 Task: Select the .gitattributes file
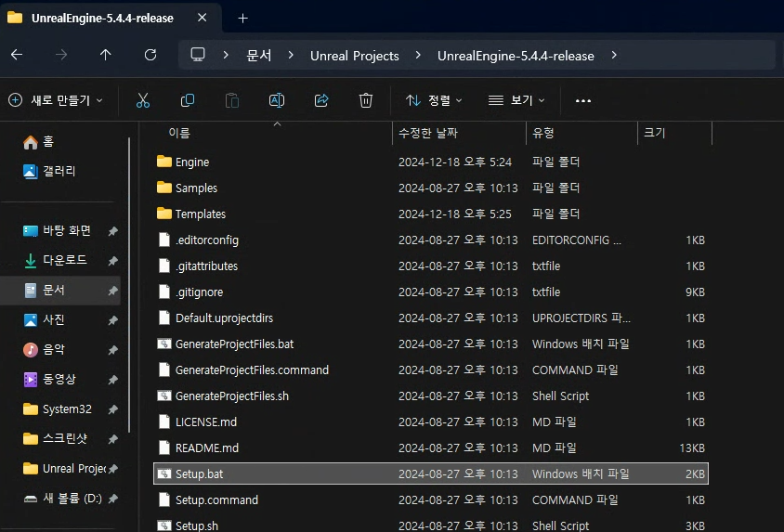[x=430, y=266]
